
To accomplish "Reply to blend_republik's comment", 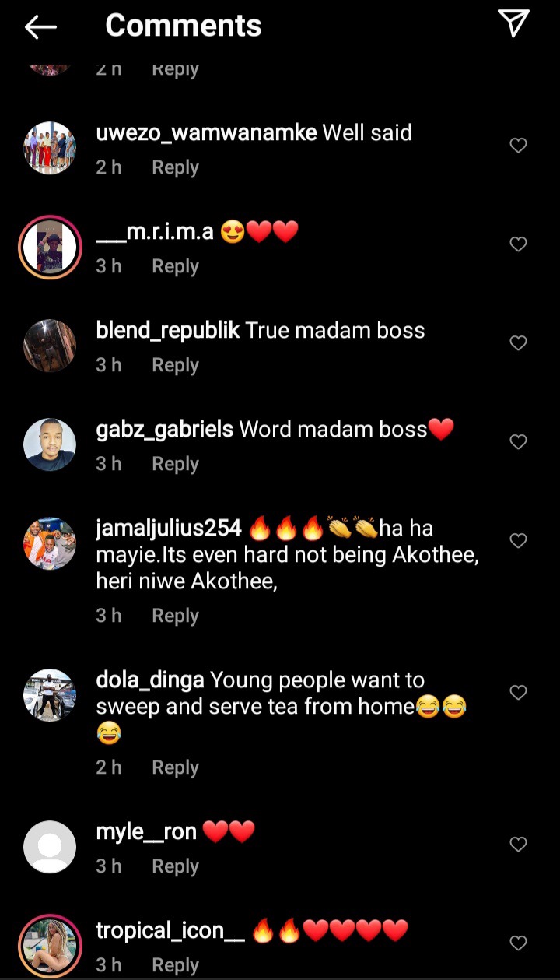I will (x=175, y=365).
